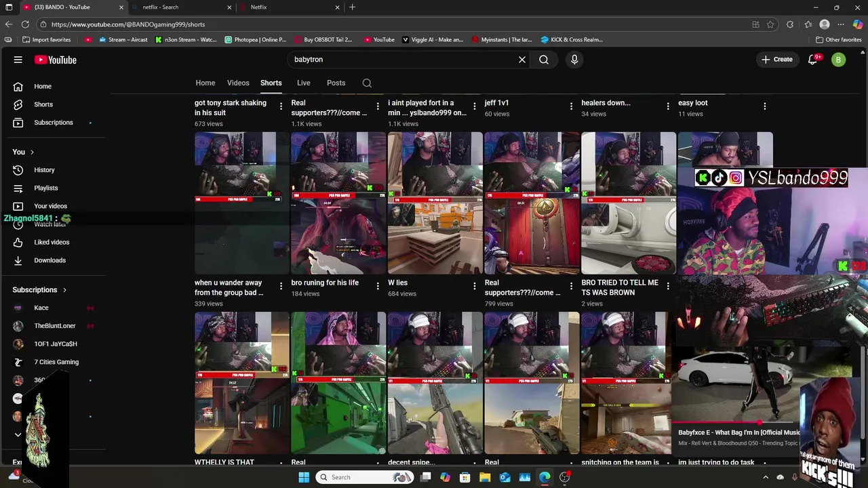This screenshot has height=488, width=868.
Task: Switch to channel Posts tab
Action: (x=336, y=83)
